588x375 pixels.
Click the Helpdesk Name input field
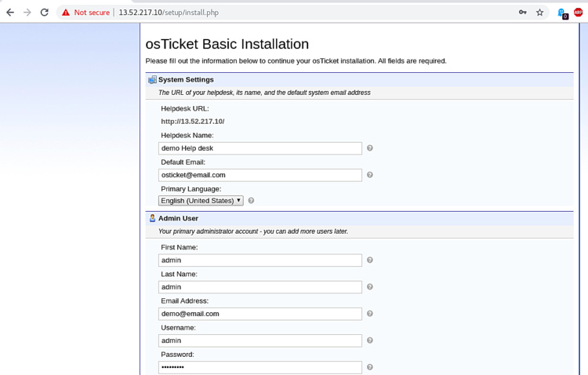(x=260, y=148)
